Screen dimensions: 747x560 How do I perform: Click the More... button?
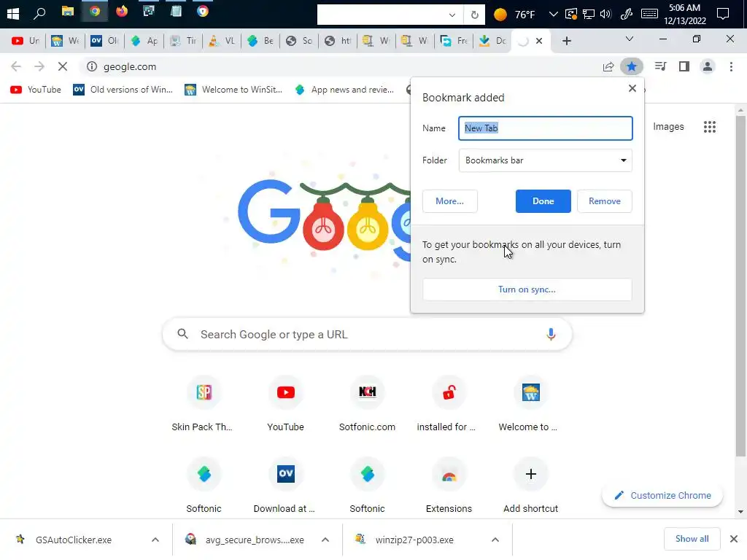449,201
